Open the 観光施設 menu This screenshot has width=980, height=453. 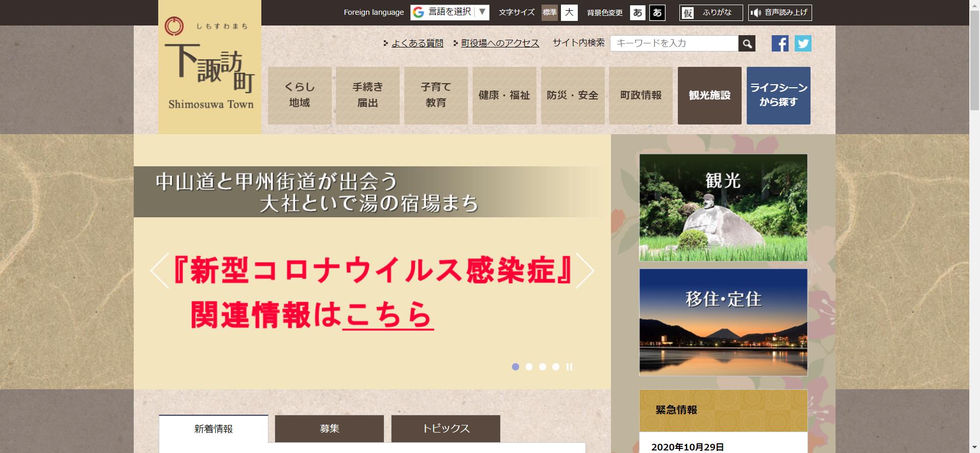pos(709,95)
